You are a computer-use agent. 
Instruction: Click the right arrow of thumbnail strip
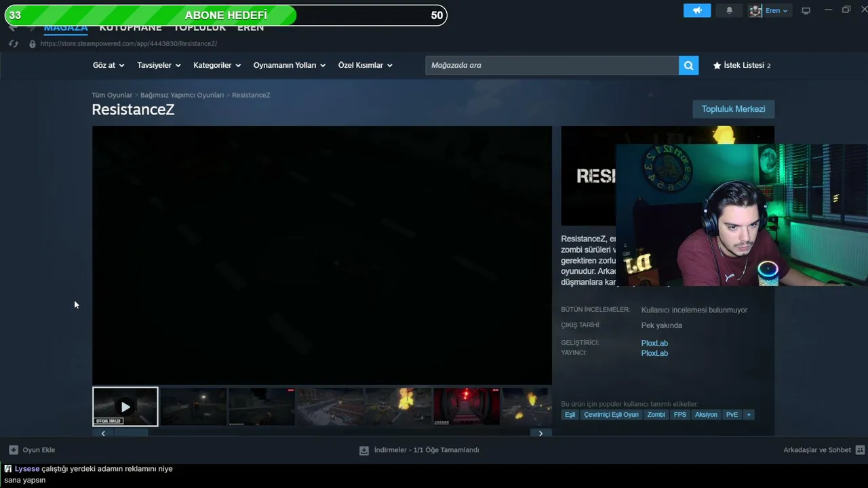point(540,433)
